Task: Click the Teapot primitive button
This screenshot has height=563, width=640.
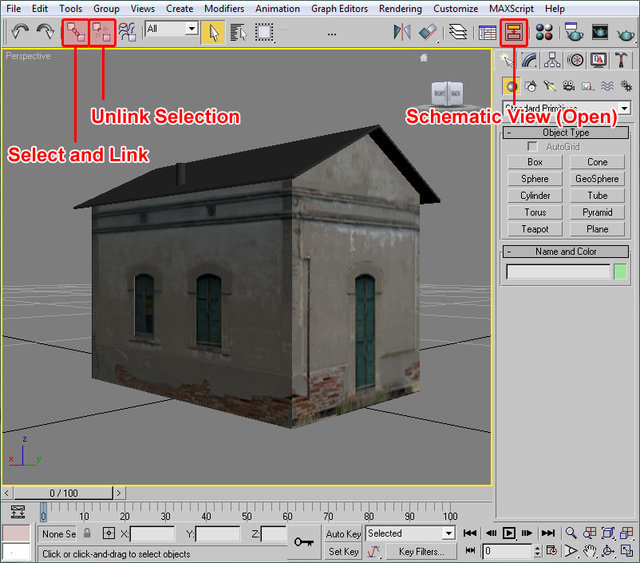Action: pos(535,229)
